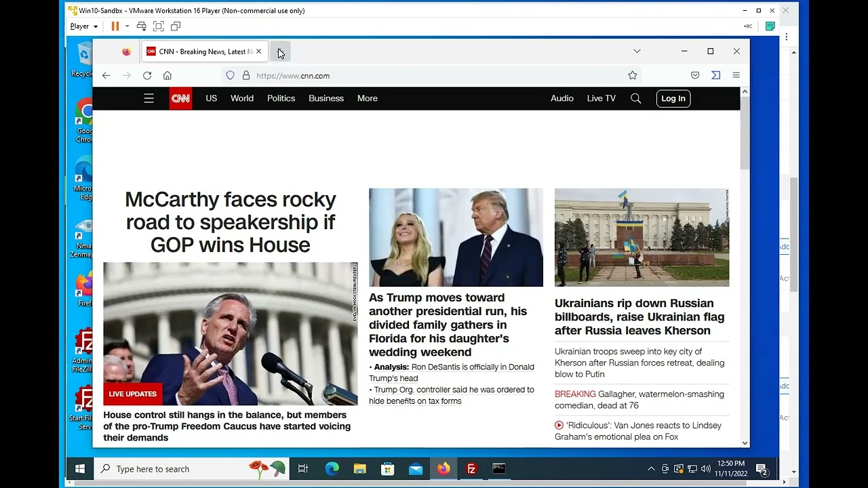Expand the More navigation item

click(368, 98)
